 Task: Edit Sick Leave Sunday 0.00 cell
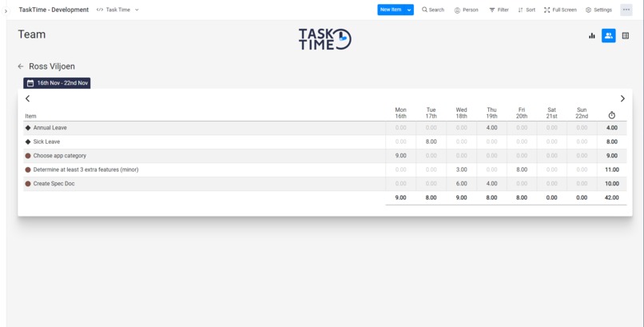pyautogui.click(x=582, y=142)
